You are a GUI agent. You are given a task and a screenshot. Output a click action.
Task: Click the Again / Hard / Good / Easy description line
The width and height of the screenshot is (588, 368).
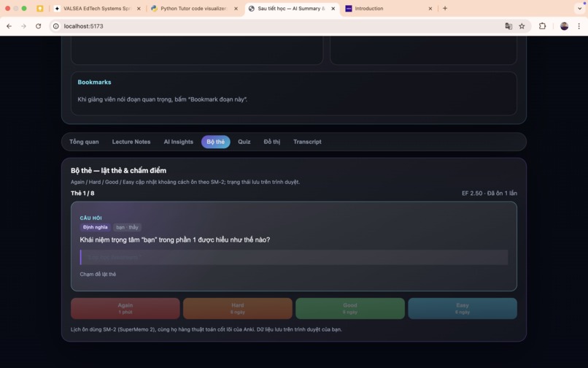coord(185,182)
